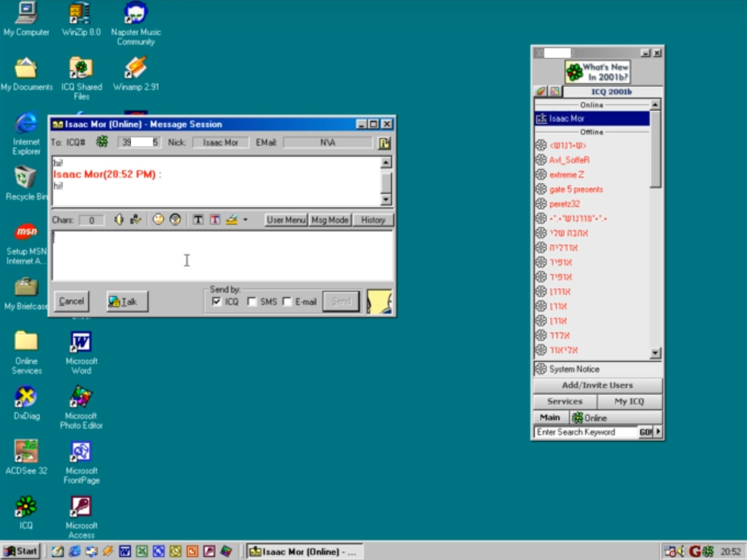
Task: Open WinZip 8.0 desktop shortcut
Action: [81, 20]
